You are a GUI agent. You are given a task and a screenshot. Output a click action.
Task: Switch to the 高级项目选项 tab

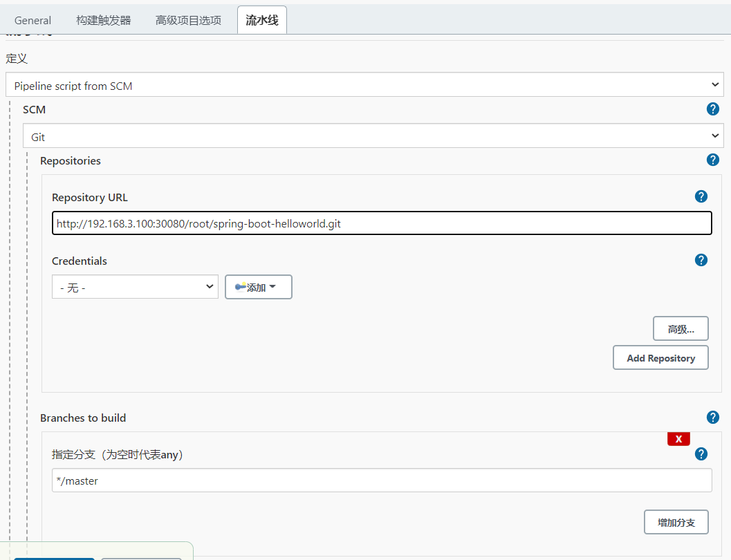pyautogui.click(x=188, y=21)
